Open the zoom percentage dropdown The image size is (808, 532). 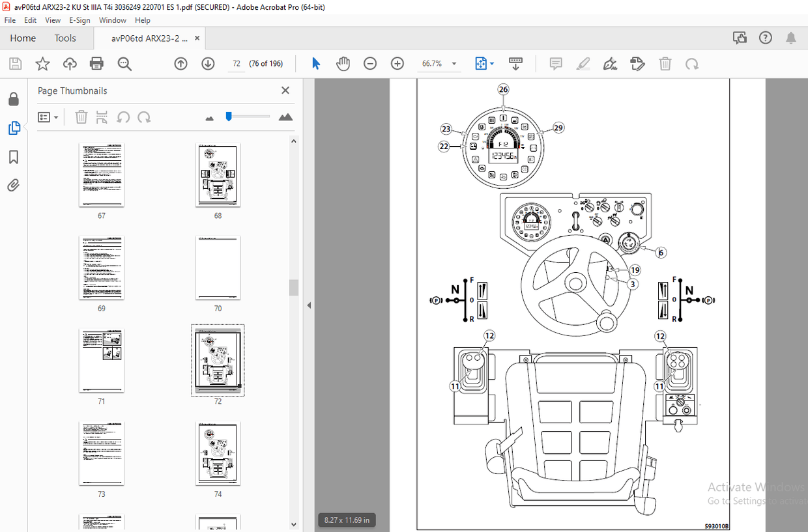[x=454, y=63]
